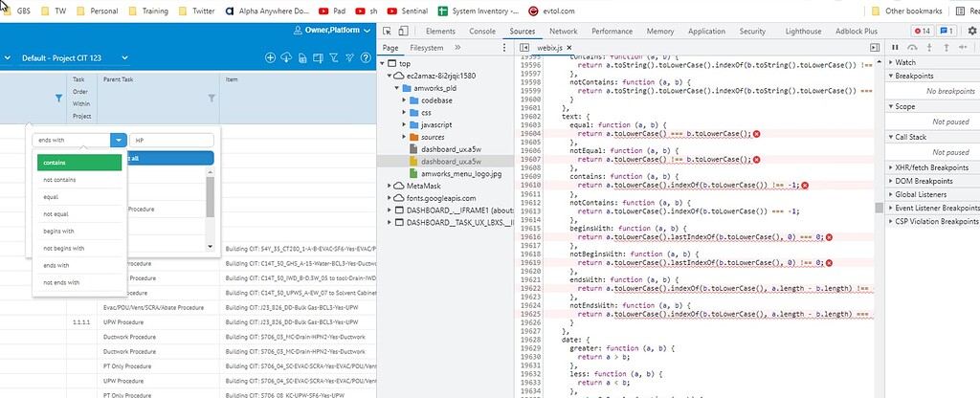The image size is (980, 398).
Task: Expand the Owner,Platform user menu
Action: 367,31
